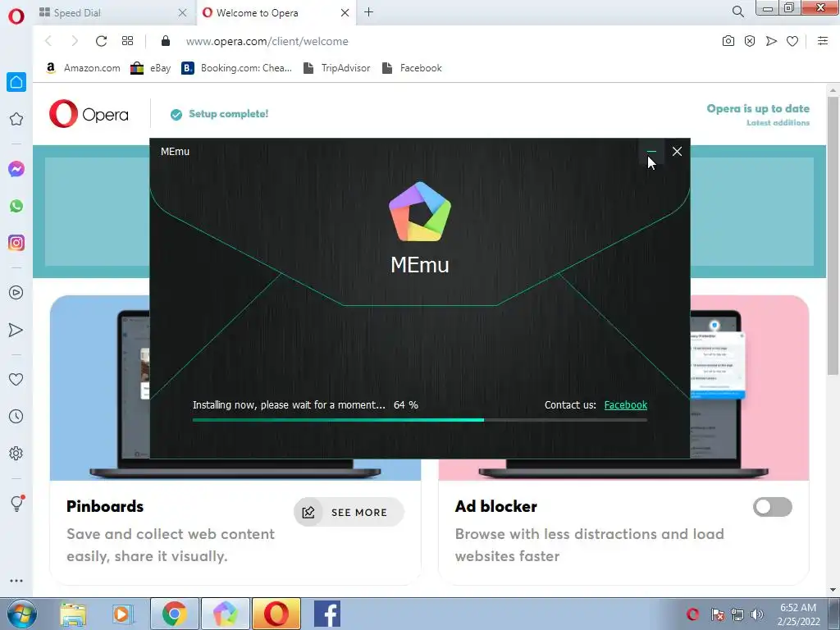The width and height of the screenshot is (840, 630).
Task: Close the MEmu installer window
Action: (677, 152)
